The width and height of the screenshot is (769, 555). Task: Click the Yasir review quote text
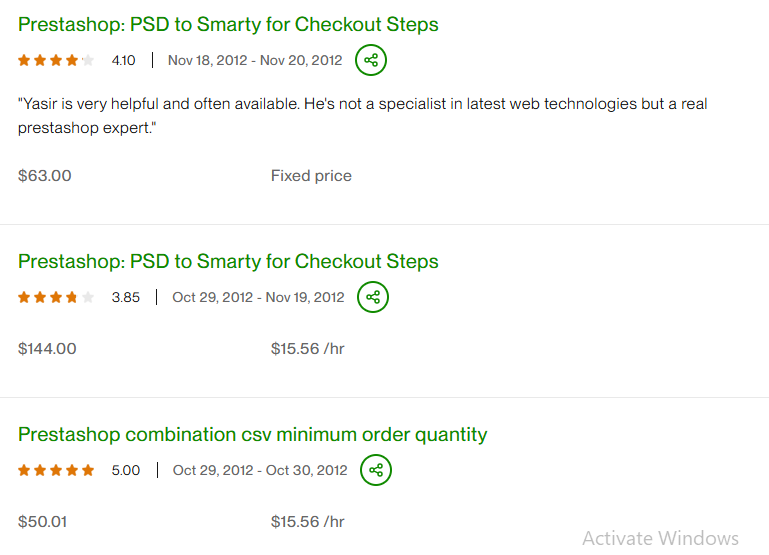pyautogui.click(x=363, y=116)
